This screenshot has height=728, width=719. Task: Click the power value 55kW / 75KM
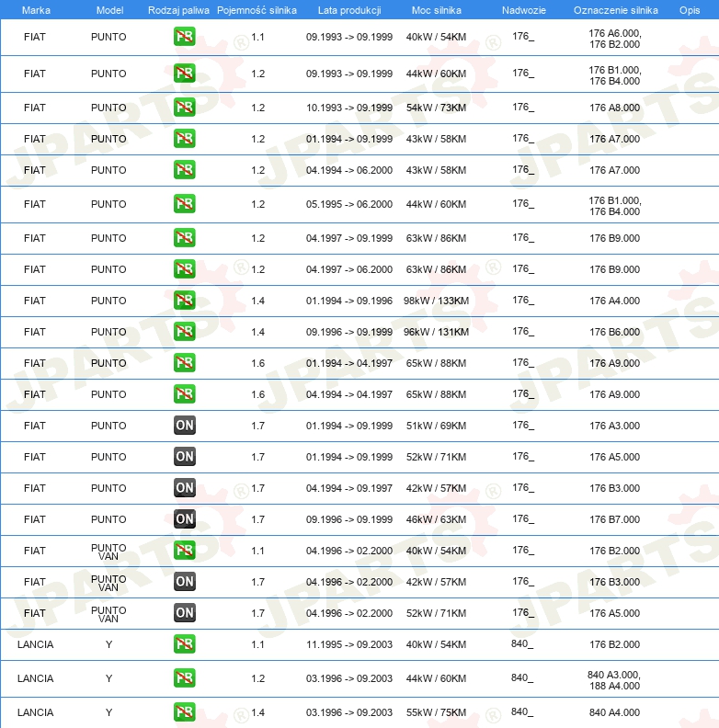pos(436,712)
